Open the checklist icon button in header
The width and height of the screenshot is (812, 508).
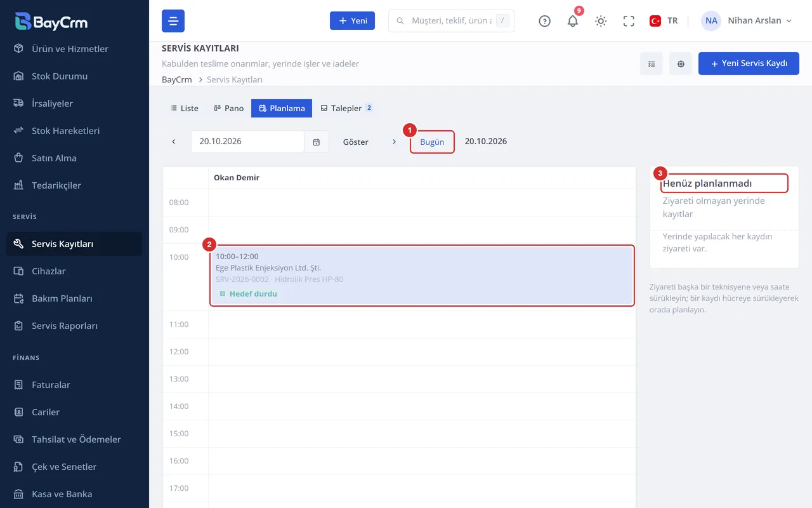pyautogui.click(x=652, y=63)
